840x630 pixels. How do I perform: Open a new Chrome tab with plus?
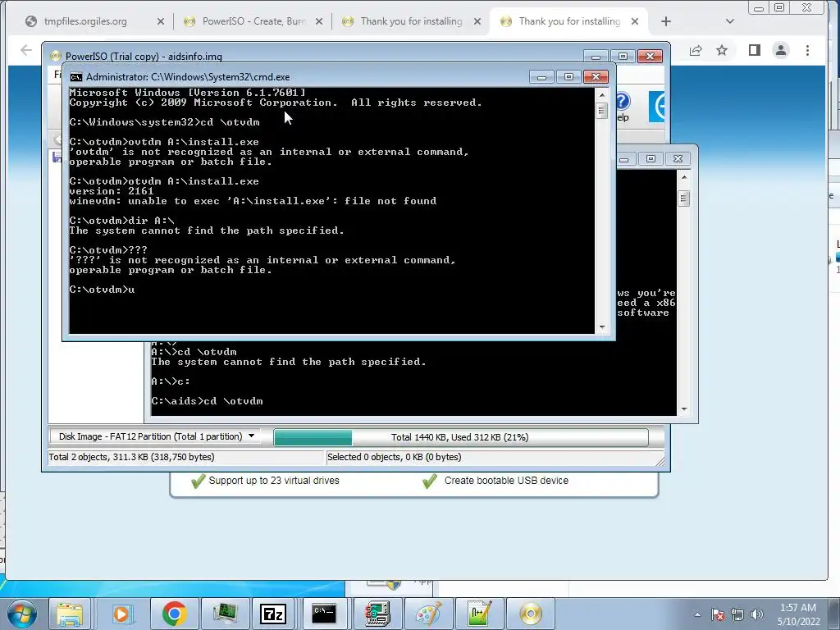666,21
